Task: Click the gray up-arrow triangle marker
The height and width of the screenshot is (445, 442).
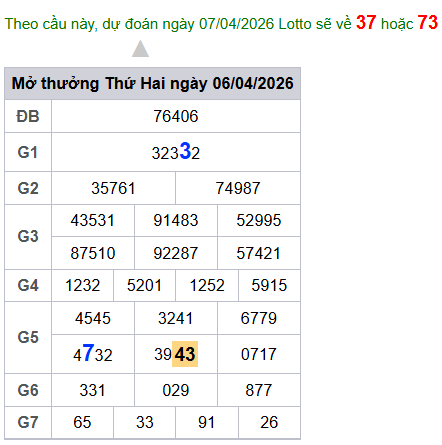Action: (140, 49)
